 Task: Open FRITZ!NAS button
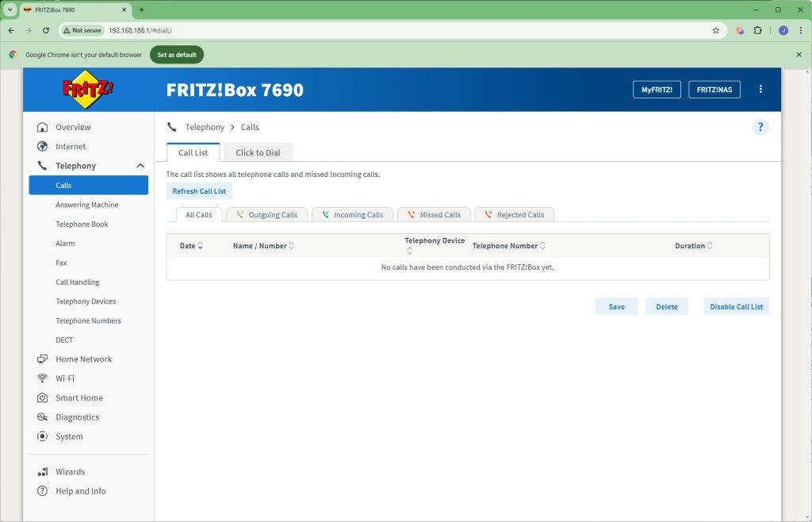click(714, 90)
